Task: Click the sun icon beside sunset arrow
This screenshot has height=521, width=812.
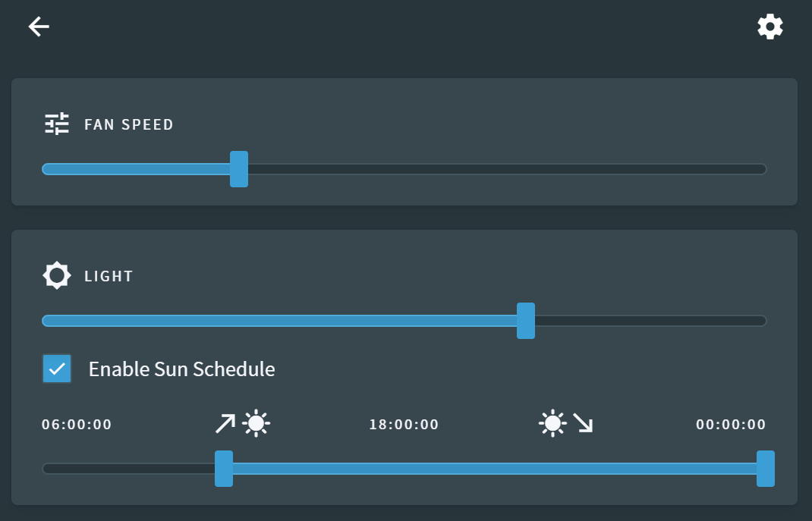Action: tap(552, 423)
